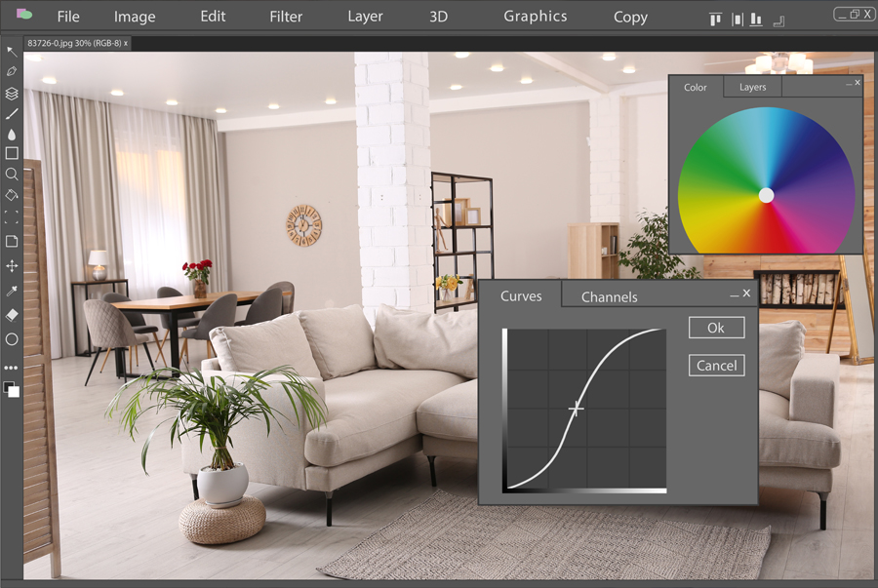The image size is (878, 588).
Task: Click the align top edges icon
Action: 715,19
